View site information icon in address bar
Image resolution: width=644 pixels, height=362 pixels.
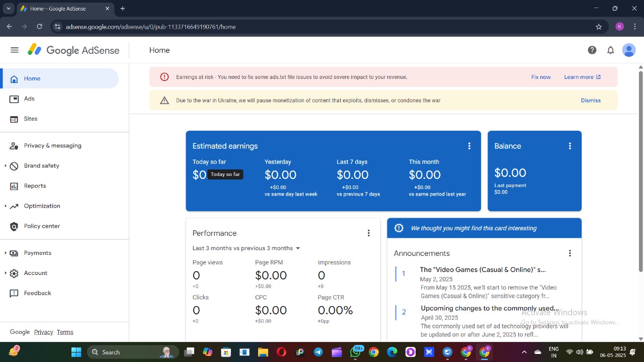coord(57,27)
